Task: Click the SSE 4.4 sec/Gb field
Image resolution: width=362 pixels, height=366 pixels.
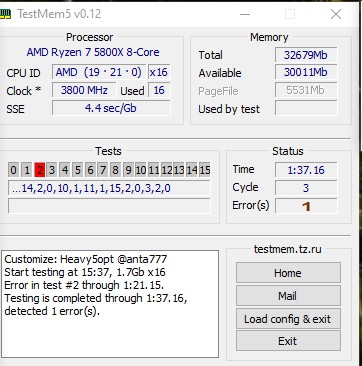Action: click(x=111, y=108)
